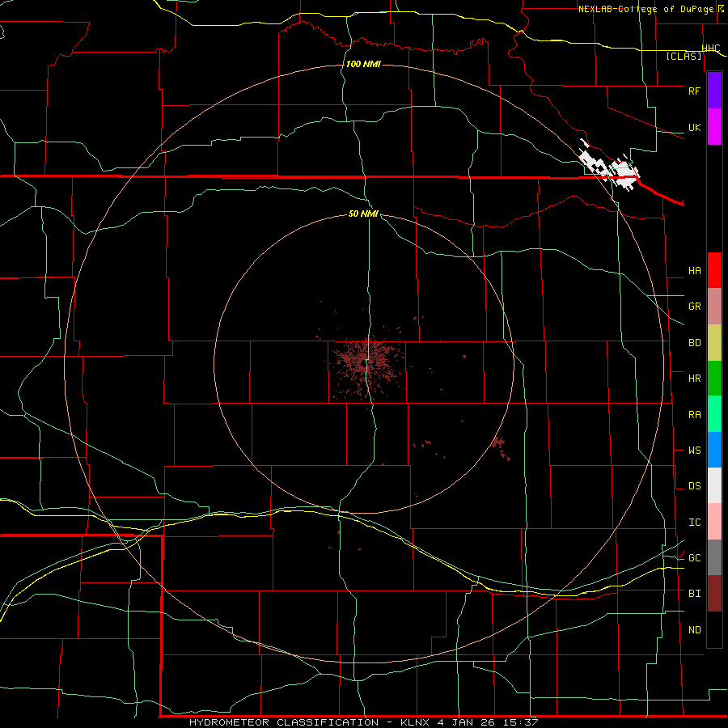Click the [CLAS] label
This screenshot has width=728, height=728.
(684, 56)
